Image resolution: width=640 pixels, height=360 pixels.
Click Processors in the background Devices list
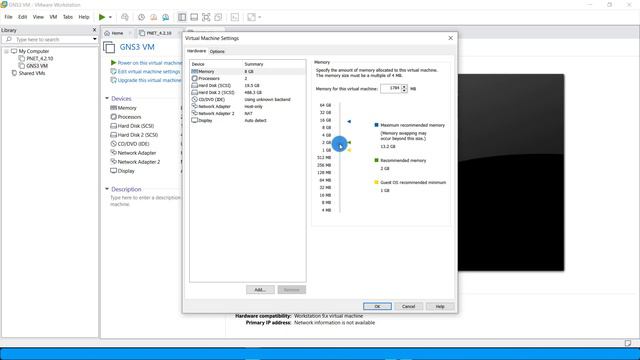(x=129, y=117)
